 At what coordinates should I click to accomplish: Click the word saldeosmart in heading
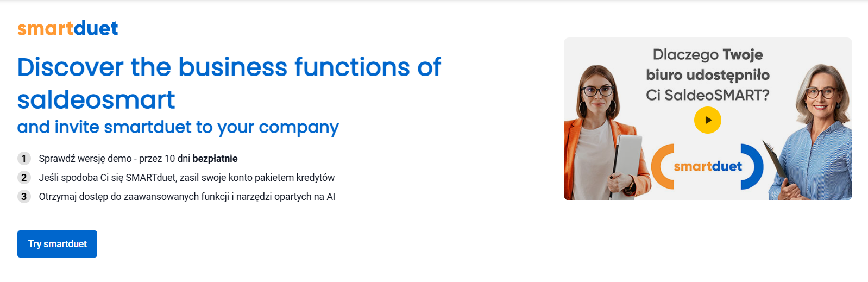point(96,100)
